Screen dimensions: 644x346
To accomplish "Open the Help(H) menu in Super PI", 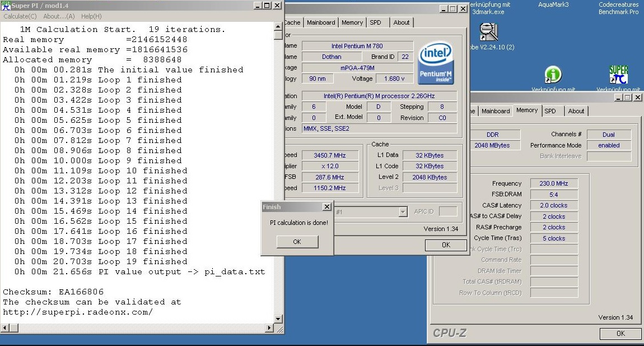I will pos(91,16).
